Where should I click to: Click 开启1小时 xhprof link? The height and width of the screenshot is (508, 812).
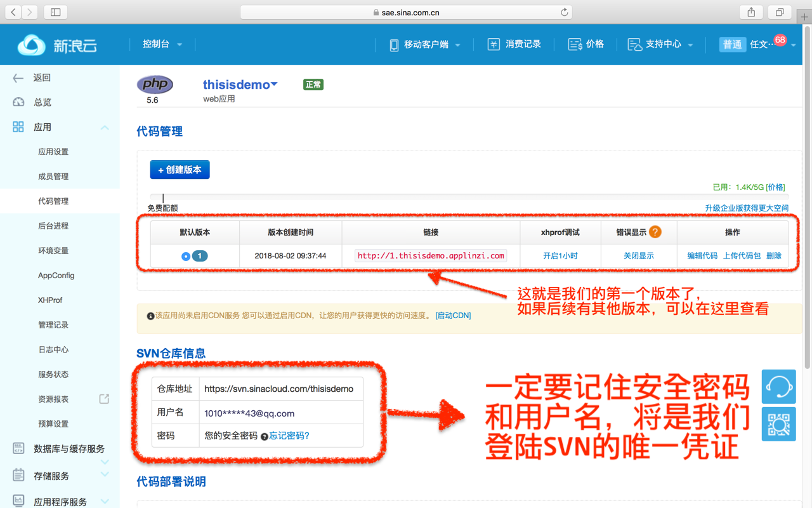(x=560, y=256)
